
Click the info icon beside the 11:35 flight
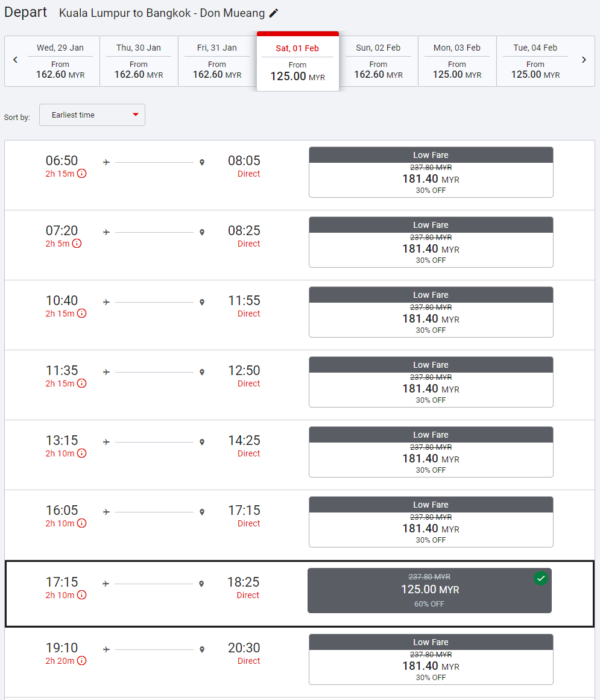[81, 383]
